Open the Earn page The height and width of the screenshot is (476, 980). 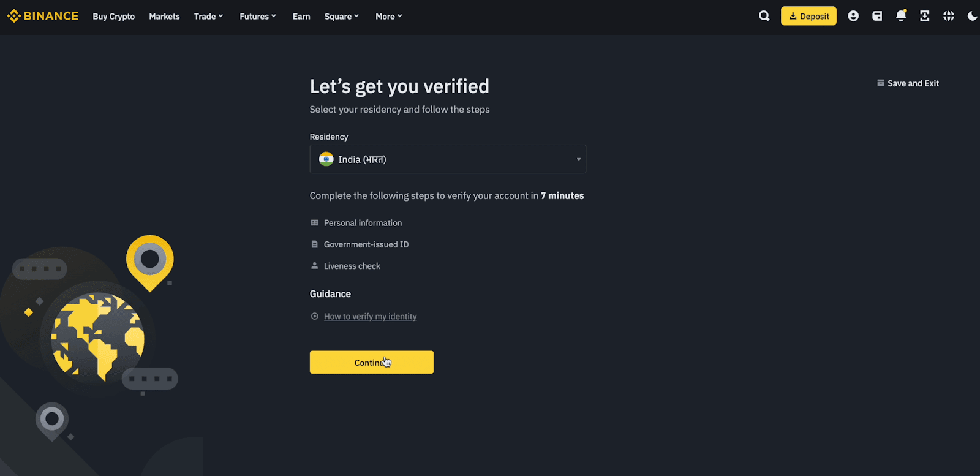tap(301, 17)
